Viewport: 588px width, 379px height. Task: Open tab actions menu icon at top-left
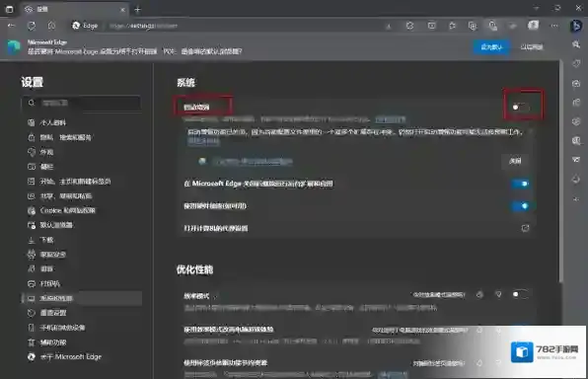coord(10,10)
